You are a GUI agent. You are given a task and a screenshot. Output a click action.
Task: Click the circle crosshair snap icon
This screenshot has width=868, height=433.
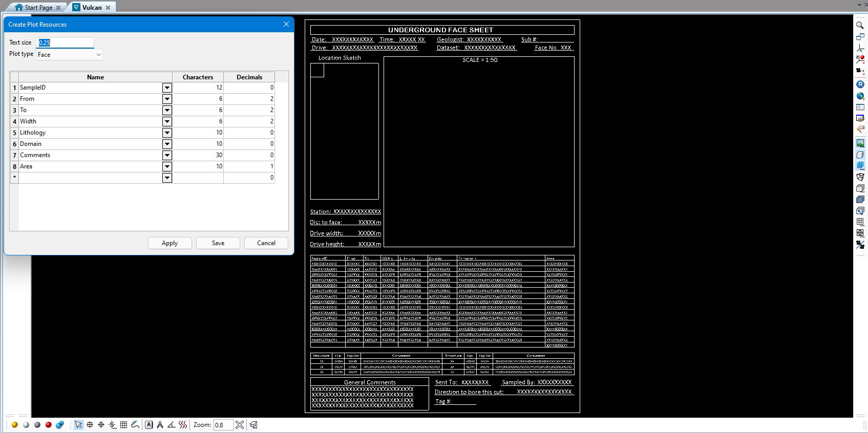101,425
